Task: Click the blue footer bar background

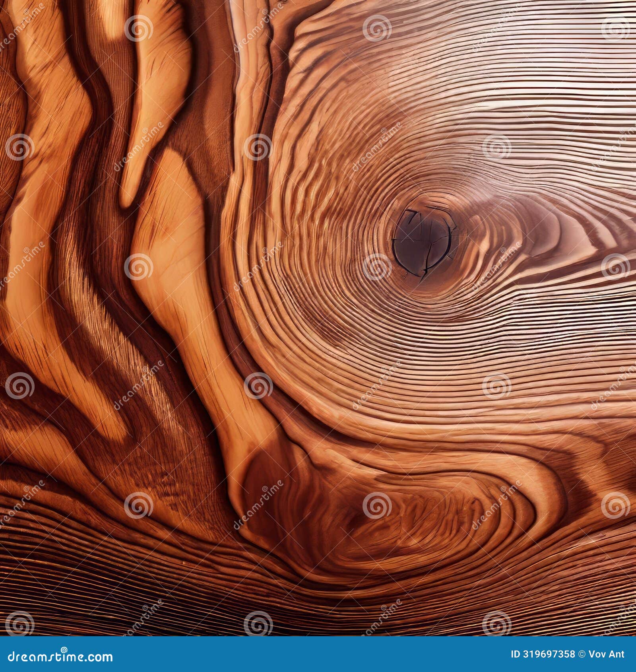Action: [x=278, y=654]
